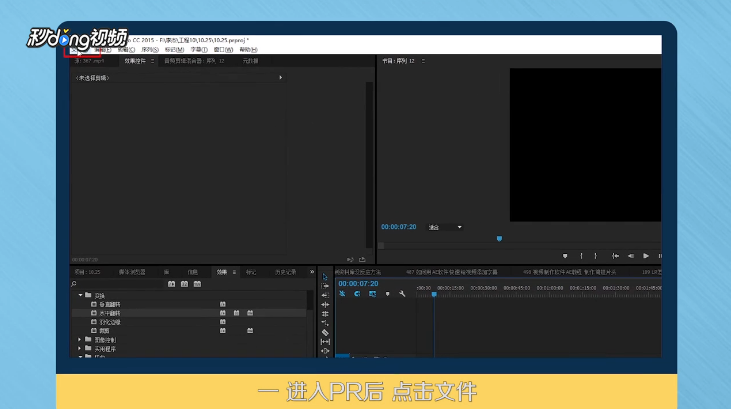Click the Effects panel search field

(x=121, y=284)
